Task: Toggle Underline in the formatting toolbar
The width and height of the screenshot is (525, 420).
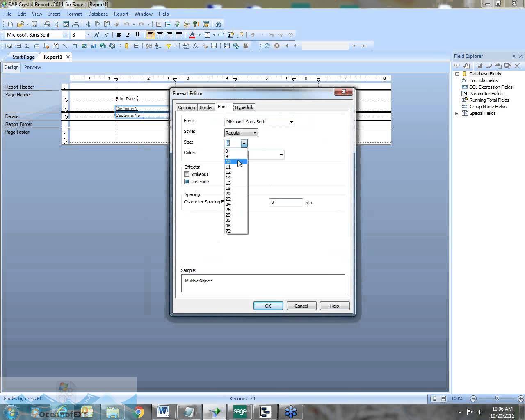Action: point(137,35)
